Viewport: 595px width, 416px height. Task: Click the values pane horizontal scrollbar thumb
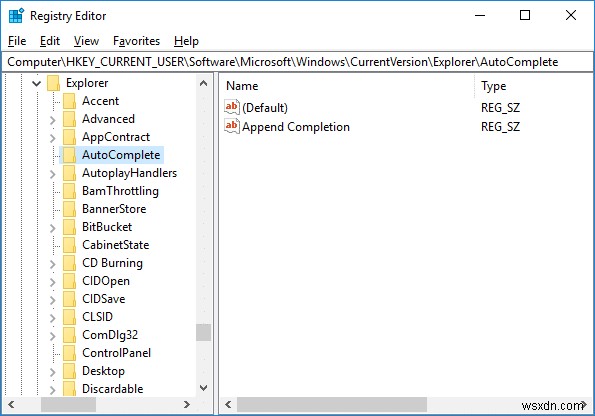[332, 405]
